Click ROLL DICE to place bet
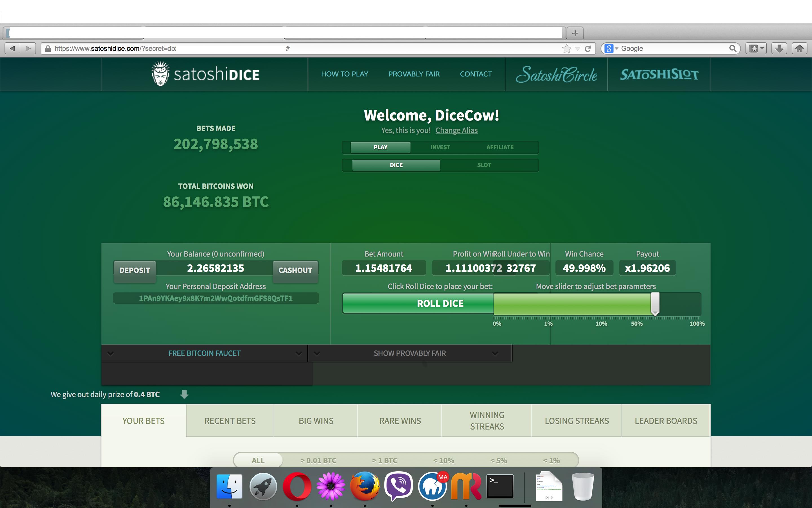 tap(418, 303)
